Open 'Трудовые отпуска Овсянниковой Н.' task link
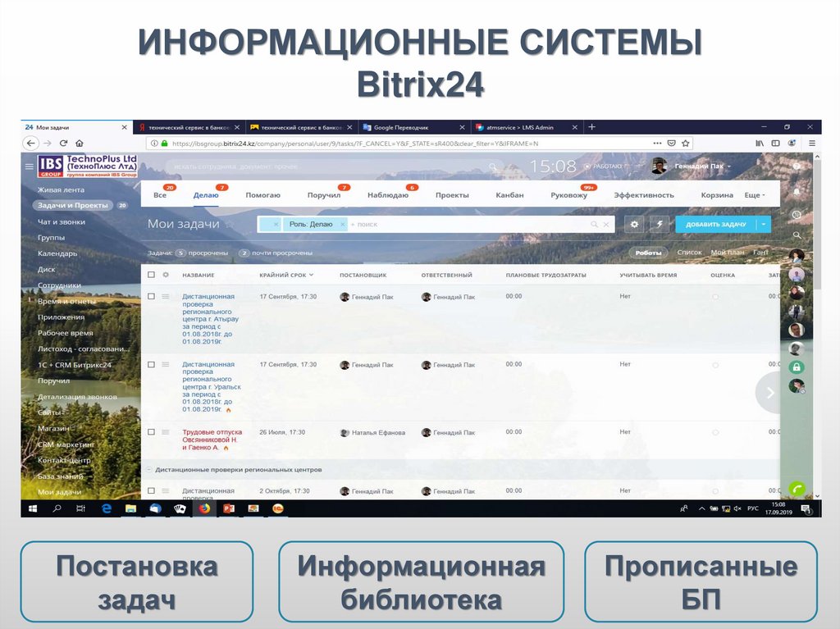The height and width of the screenshot is (629, 840). (x=212, y=440)
